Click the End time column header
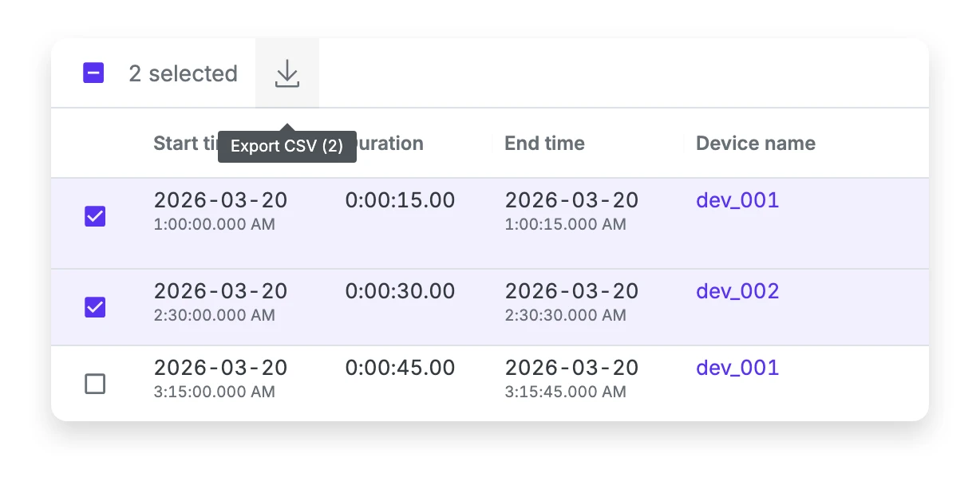980x485 pixels. pyautogui.click(x=545, y=144)
